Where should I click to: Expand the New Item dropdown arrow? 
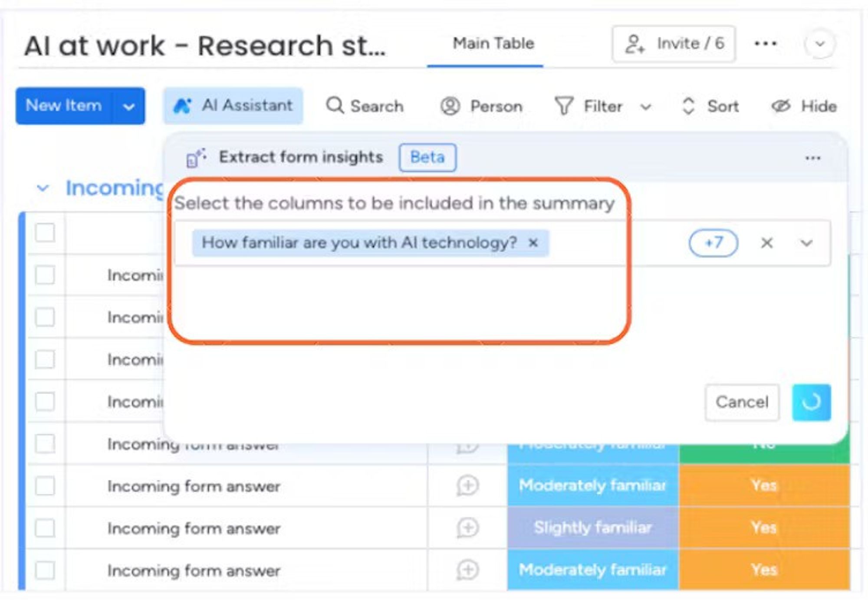pyautogui.click(x=128, y=106)
